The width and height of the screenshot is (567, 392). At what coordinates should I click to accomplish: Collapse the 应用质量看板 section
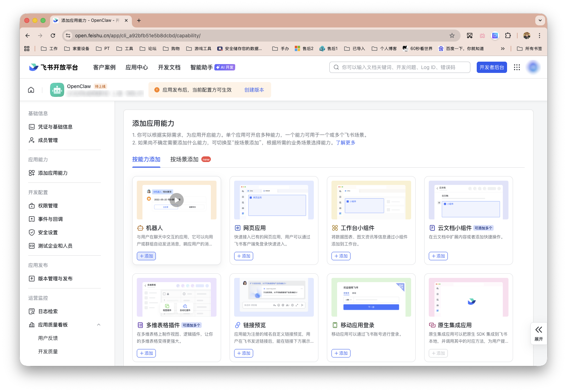point(98,324)
